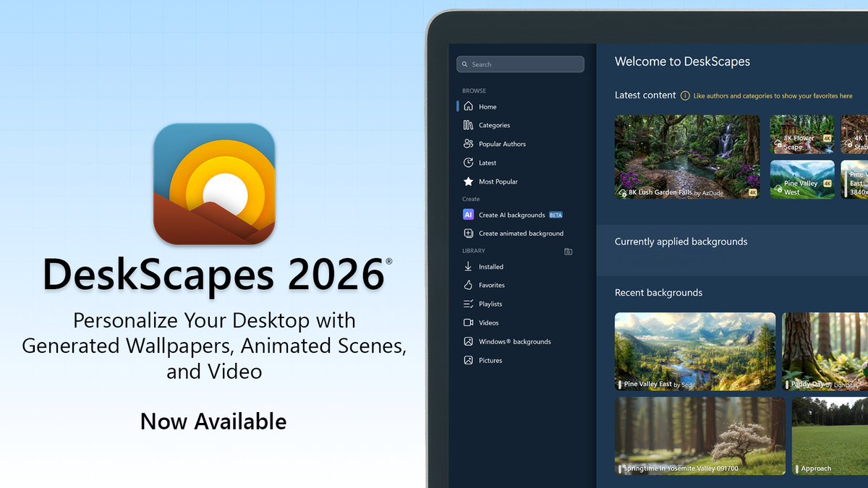
Task: Click the folder icon beside LIBRARY heading
Action: (x=569, y=252)
